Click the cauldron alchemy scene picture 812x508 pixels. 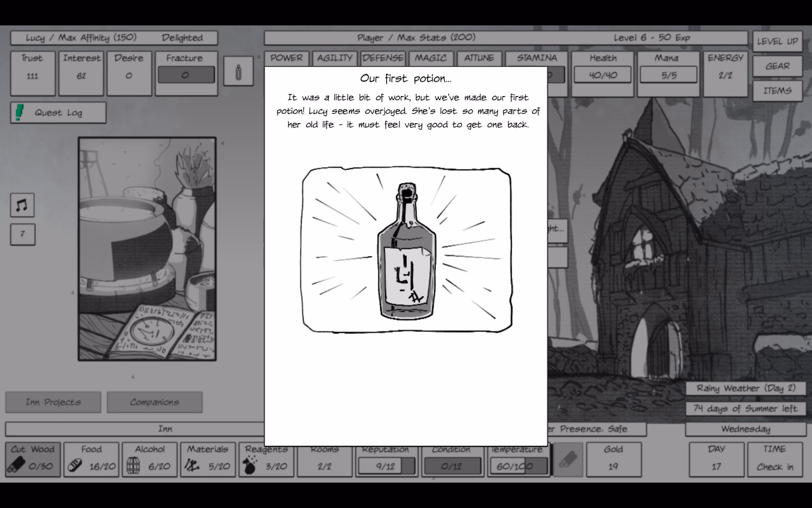[147, 249]
